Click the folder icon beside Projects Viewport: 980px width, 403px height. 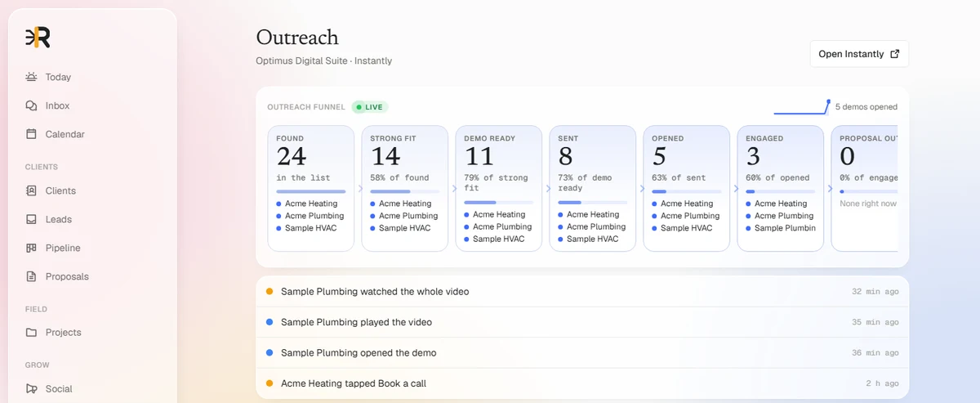tap(31, 333)
